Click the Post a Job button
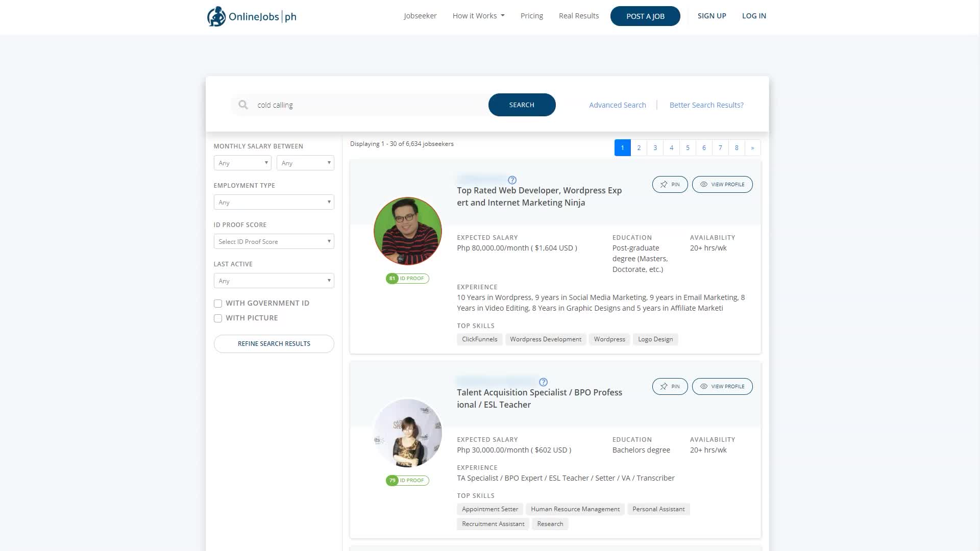This screenshot has height=551, width=980. point(645,16)
